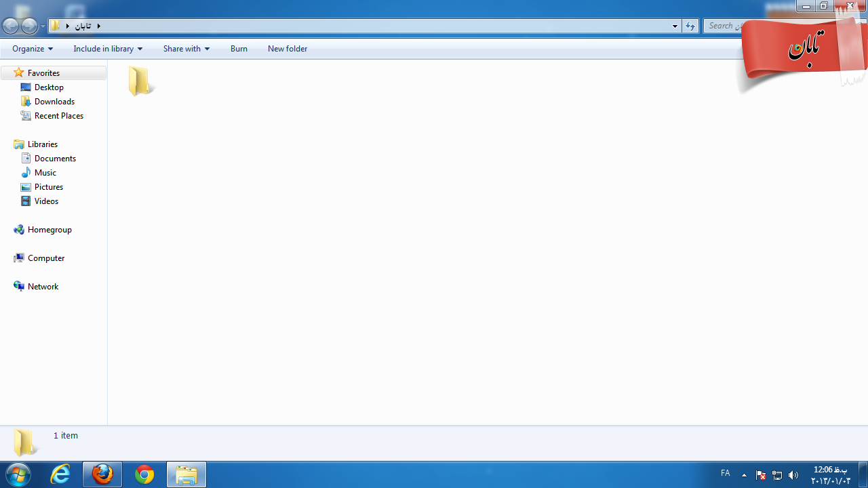The width and height of the screenshot is (868, 488).
Task: Click the Windows Start orb
Action: [18, 474]
